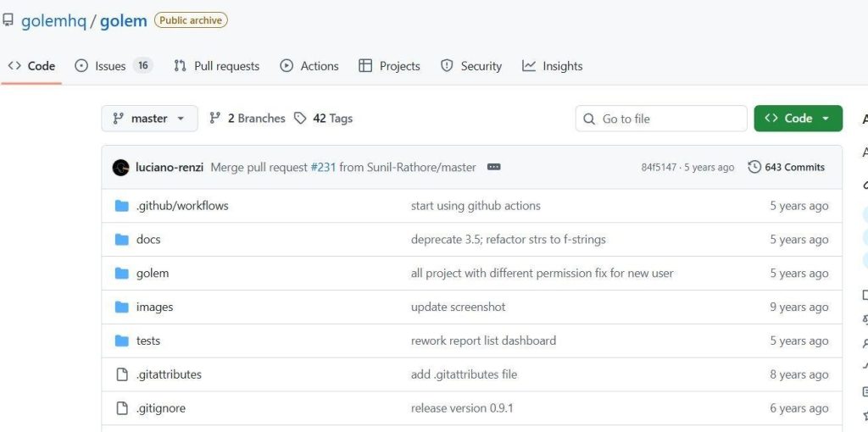The height and width of the screenshot is (432, 868).
Task: Click luciano-renzi's avatar icon
Action: pyautogui.click(x=120, y=168)
